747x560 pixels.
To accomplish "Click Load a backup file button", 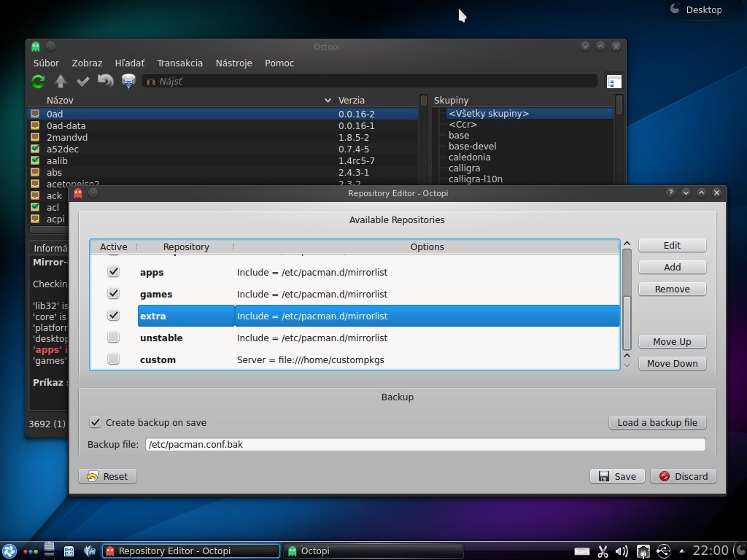I will 657,422.
